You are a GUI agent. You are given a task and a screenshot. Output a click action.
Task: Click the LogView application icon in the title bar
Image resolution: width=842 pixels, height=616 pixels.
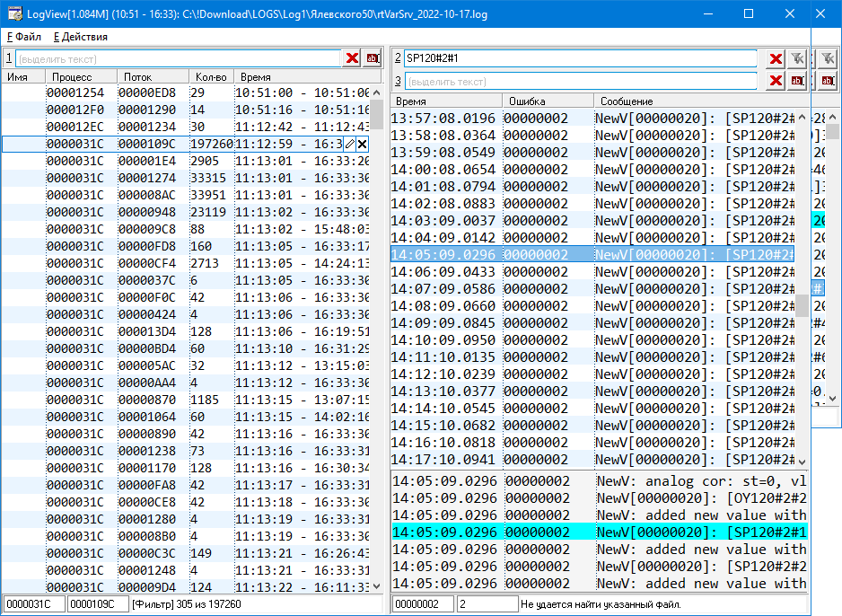pos(14,14)
